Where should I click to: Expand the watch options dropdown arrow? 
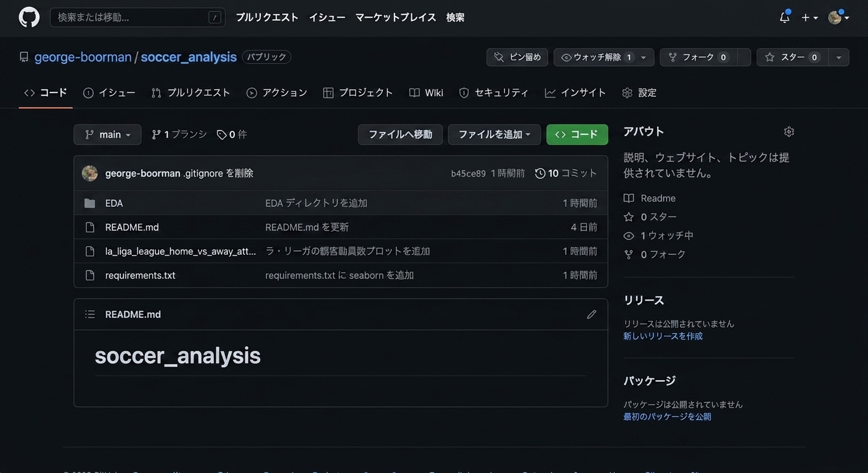(644, 57)
